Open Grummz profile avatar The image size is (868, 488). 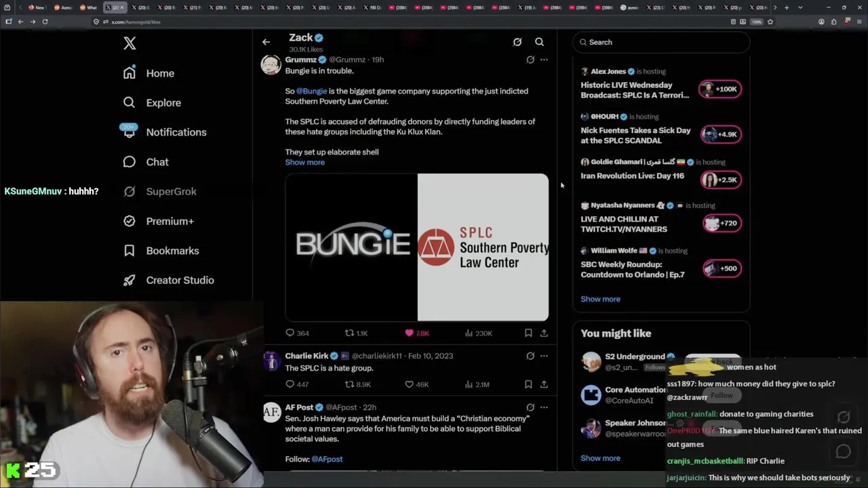[271, 65]
